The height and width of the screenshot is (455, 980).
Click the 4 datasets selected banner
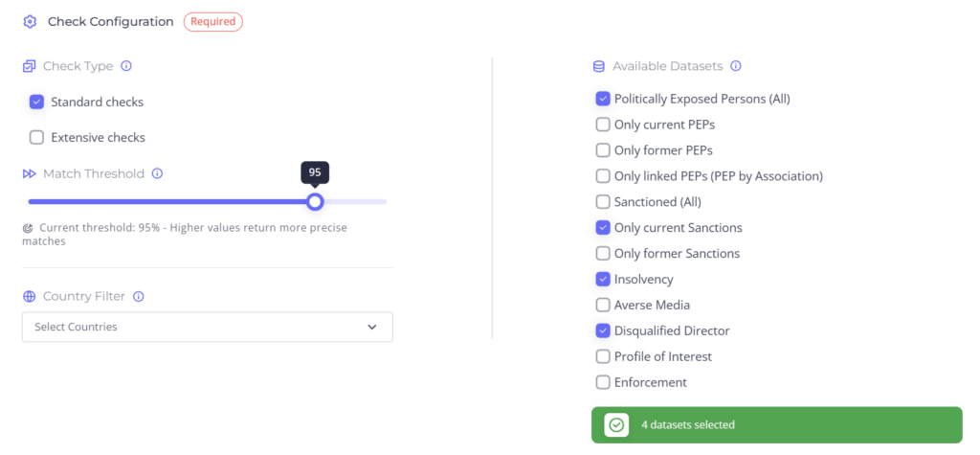[776, 424]
